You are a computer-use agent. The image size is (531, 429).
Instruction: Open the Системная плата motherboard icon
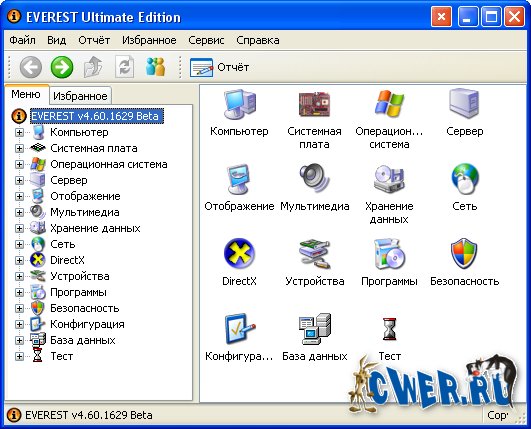click(314, 104)
